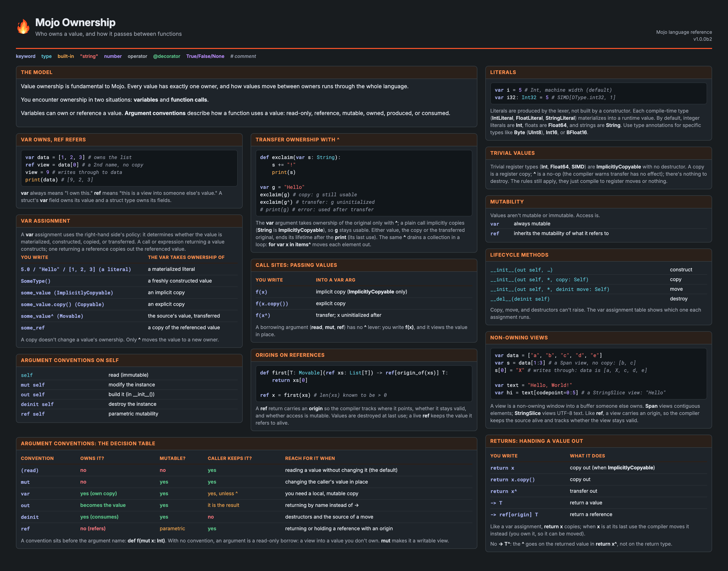Select the "becomes the value" cell
The width and height of the screenshot is (728, 571).
(103, 505)
